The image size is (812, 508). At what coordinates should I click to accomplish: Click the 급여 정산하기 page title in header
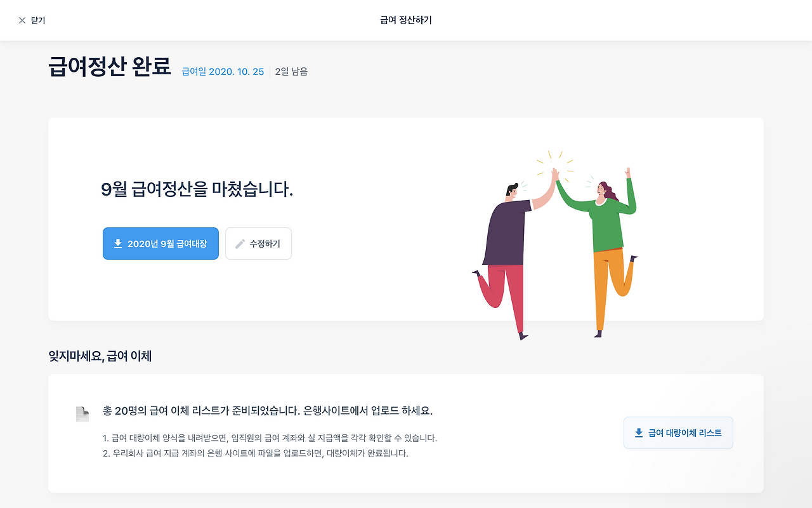pyautogui.click(x=406, y=20)
